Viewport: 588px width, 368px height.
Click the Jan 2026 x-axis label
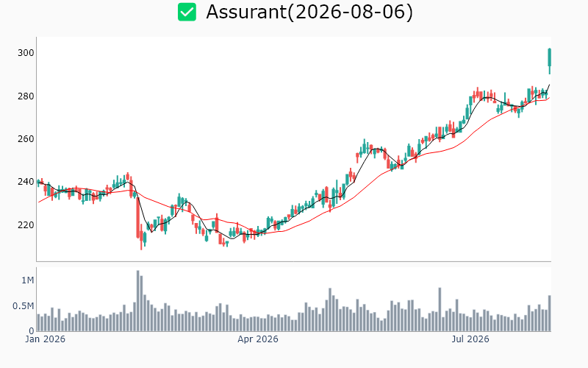(45, 339)
